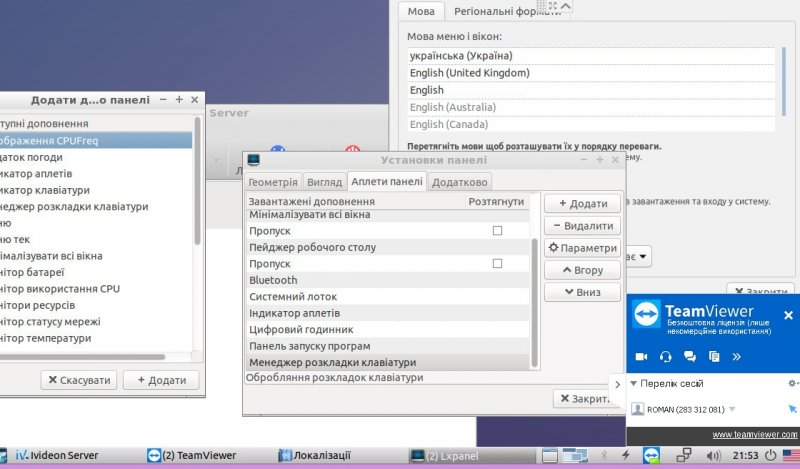
Task: Expand dropdown arrow next to ROMAN session
Action: 733,409
